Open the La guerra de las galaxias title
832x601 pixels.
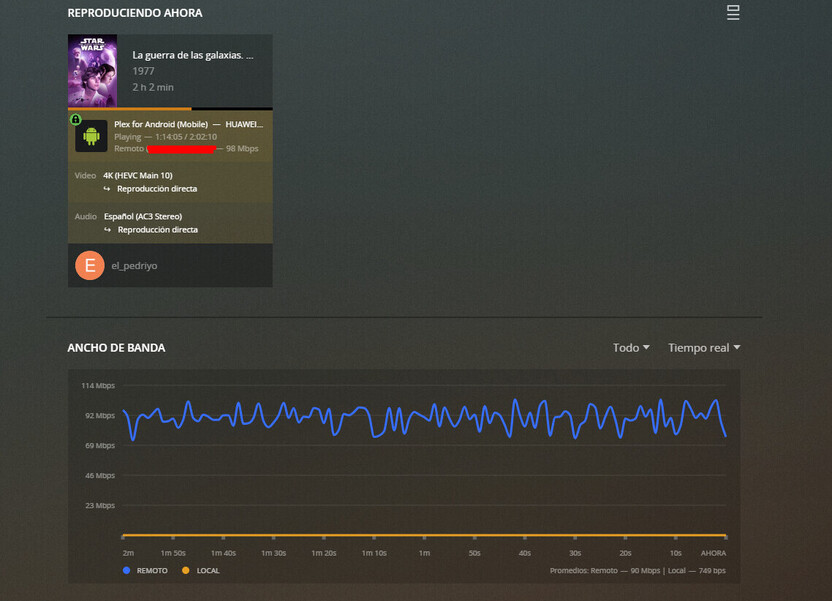click(x=193, y=55)
